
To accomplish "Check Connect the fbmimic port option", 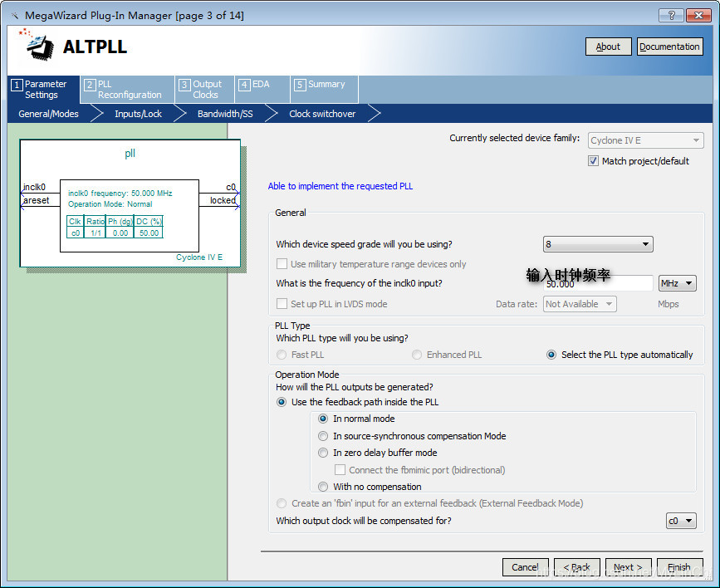I will [x=340, y=469].
